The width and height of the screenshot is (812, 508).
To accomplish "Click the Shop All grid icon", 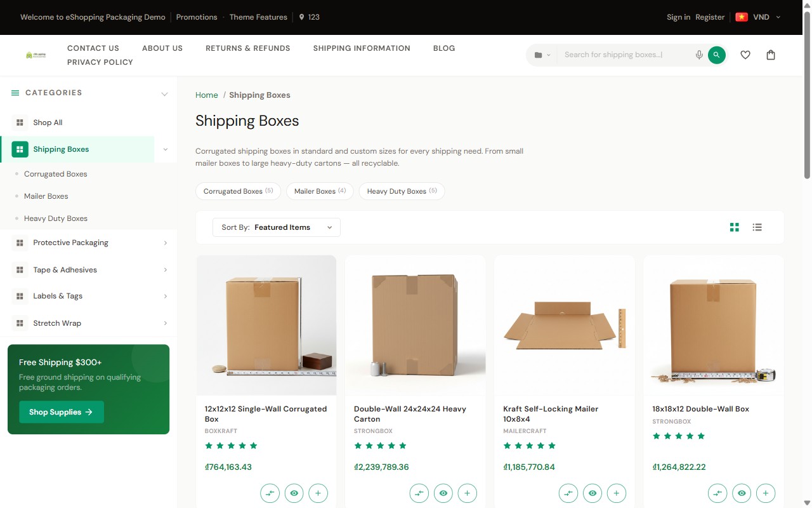I will click(x=20, y=123).
